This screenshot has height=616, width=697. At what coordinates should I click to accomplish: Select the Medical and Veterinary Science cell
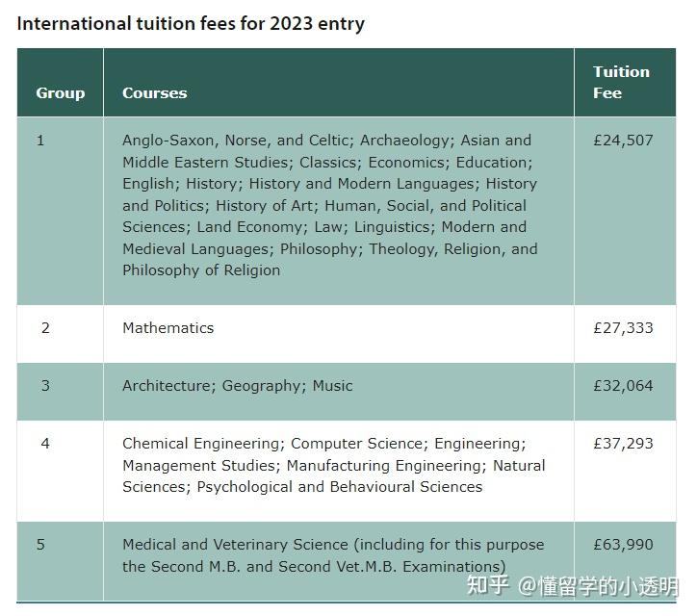(333, 555)
